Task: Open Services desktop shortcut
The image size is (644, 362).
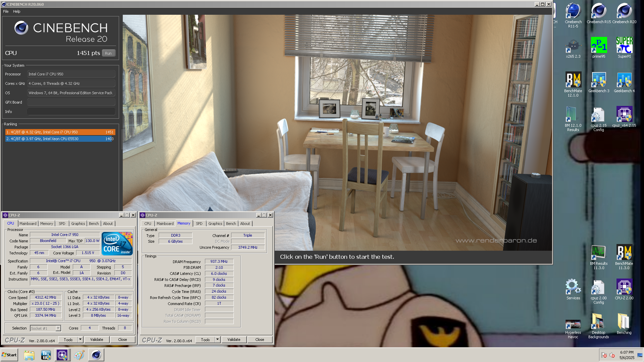Action: (x=573, y=290)
